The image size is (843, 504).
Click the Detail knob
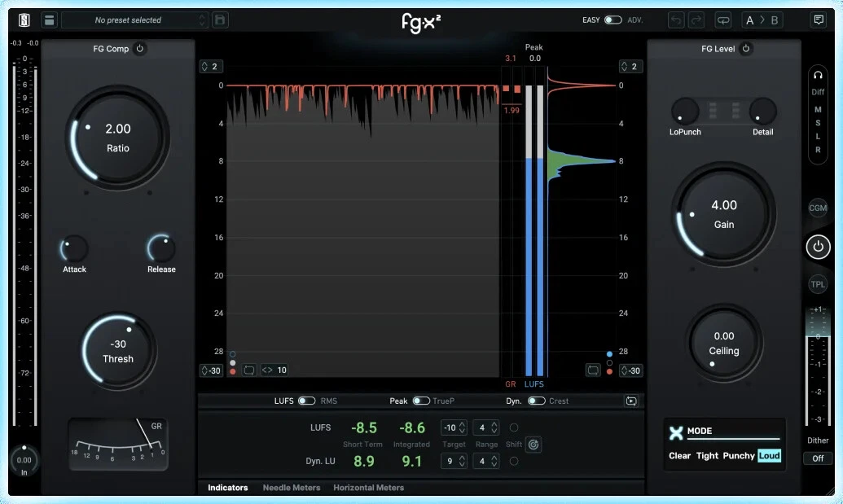click(762, 112)
